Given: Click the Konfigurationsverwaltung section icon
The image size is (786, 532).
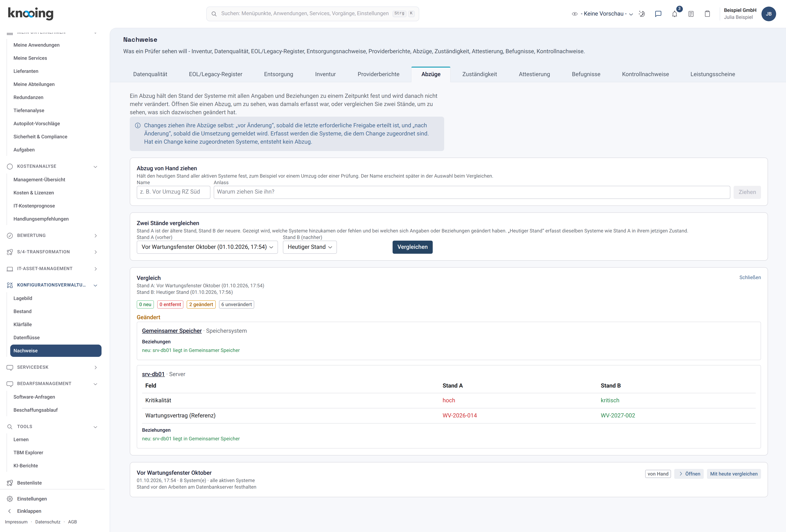Looking at the screenshot, I should [10, 285].
